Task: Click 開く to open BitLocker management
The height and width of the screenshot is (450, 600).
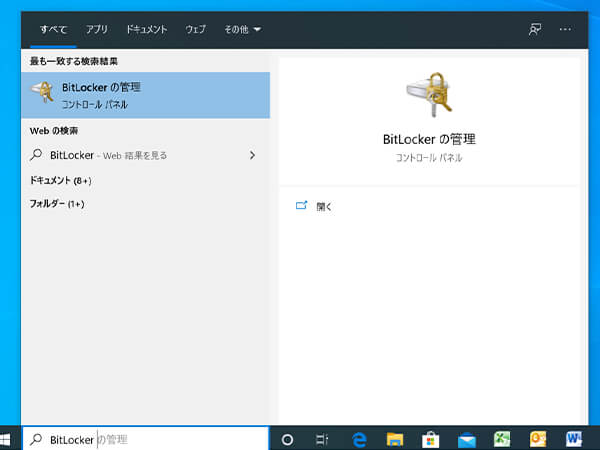Action: click(x=324, y=207)
